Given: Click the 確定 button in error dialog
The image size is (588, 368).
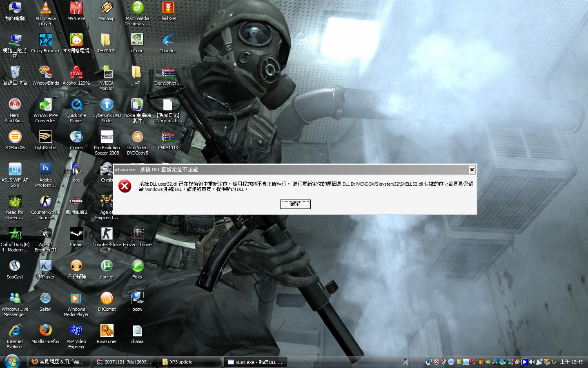Looking at the screenshot, I should [295, 204].
